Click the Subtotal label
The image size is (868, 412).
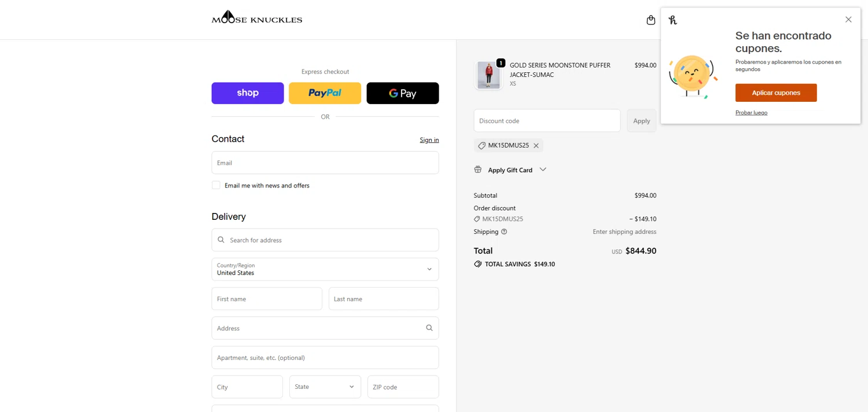pos(486,196)
